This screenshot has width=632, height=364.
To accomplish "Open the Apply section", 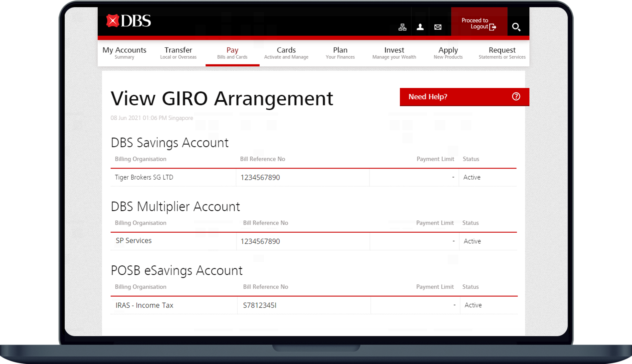I will coord(448,52).
